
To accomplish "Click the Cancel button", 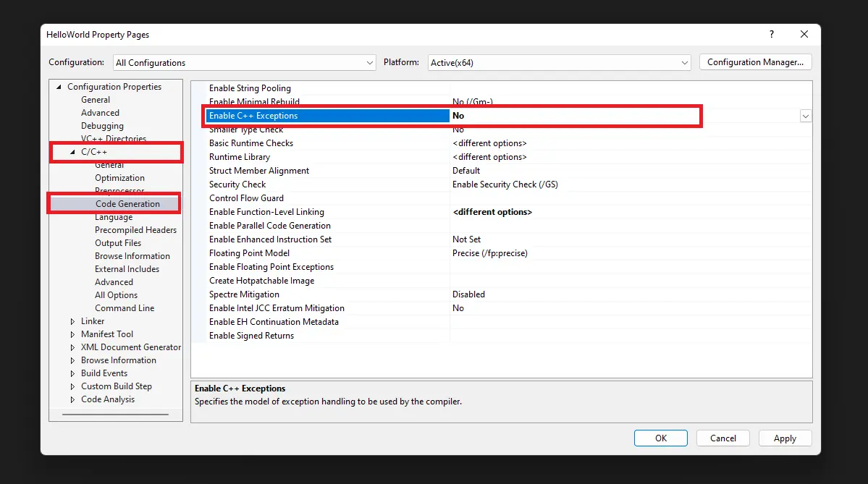I will 723,438.
